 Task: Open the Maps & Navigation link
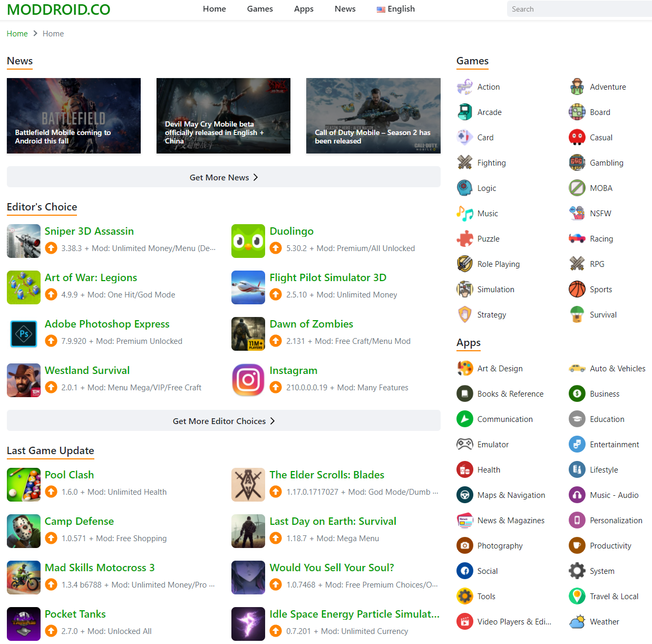point(511,495)
